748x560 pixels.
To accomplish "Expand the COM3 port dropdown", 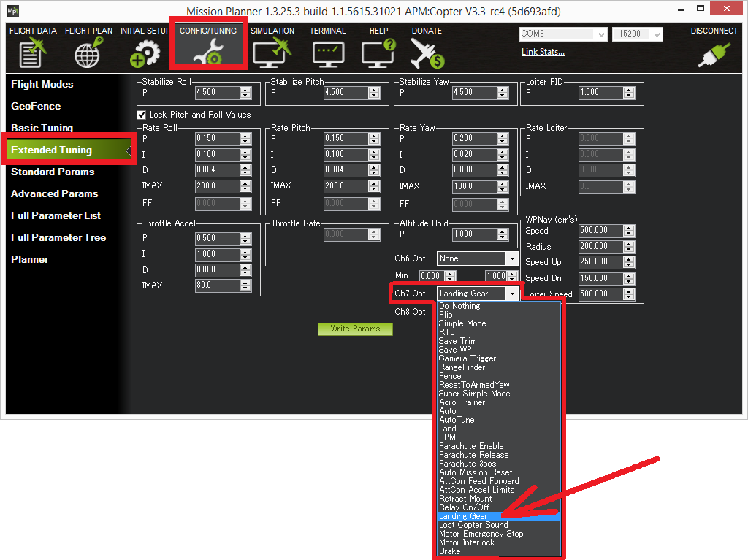I will tap(601, 34).
